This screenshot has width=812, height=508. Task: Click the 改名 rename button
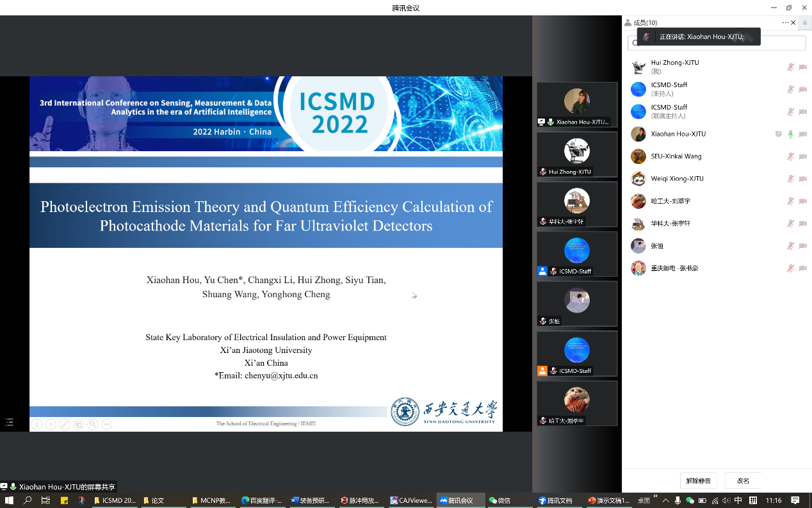[743, 480]
